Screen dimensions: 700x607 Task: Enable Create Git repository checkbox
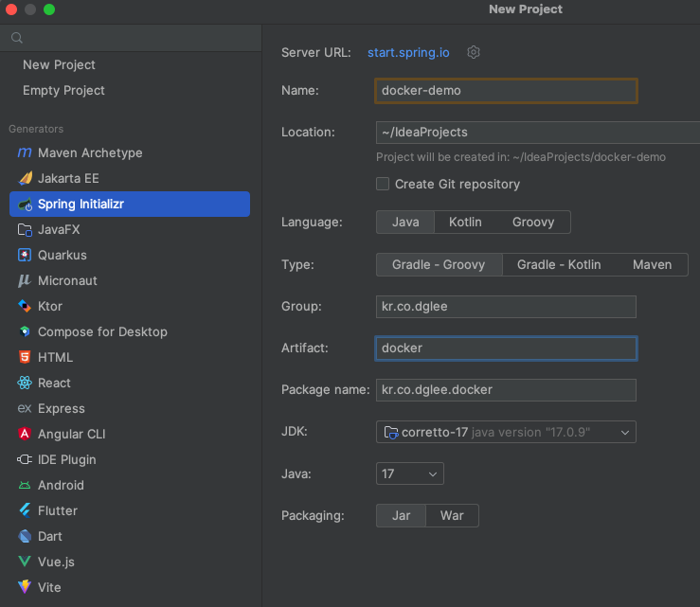pos(383,184)
